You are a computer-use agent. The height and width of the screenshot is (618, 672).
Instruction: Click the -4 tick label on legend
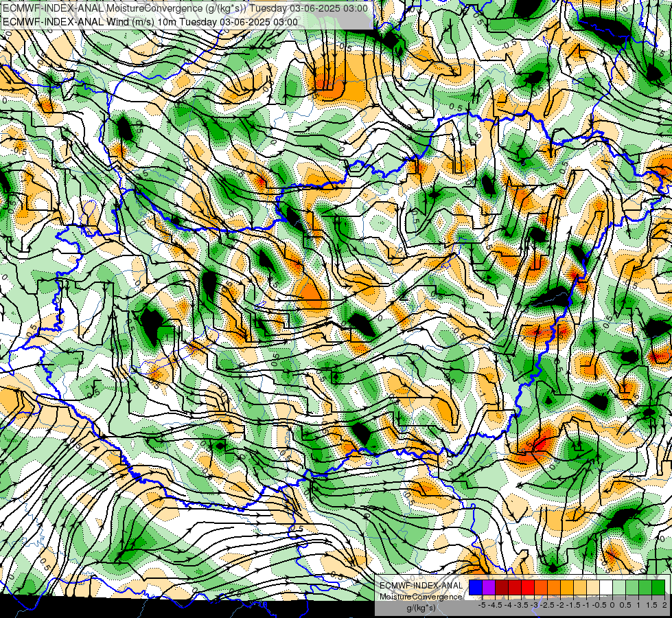508,605
